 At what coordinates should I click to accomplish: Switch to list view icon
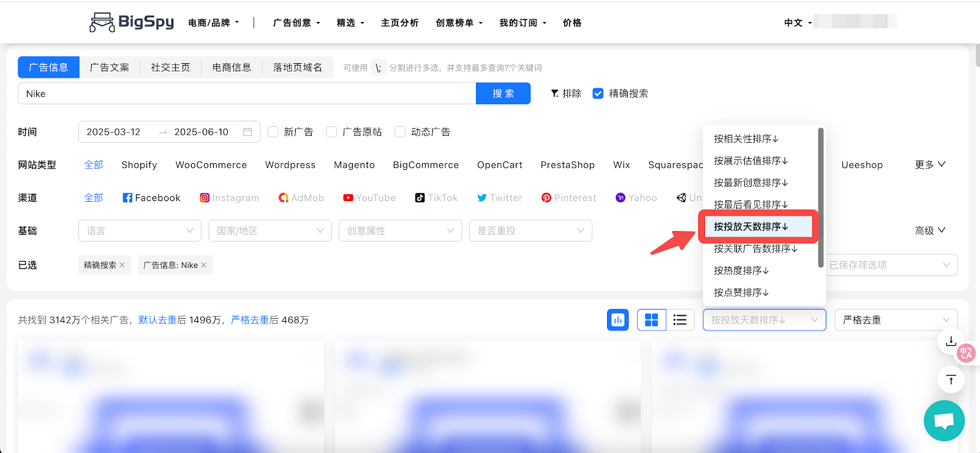click(x=680, y=319)
